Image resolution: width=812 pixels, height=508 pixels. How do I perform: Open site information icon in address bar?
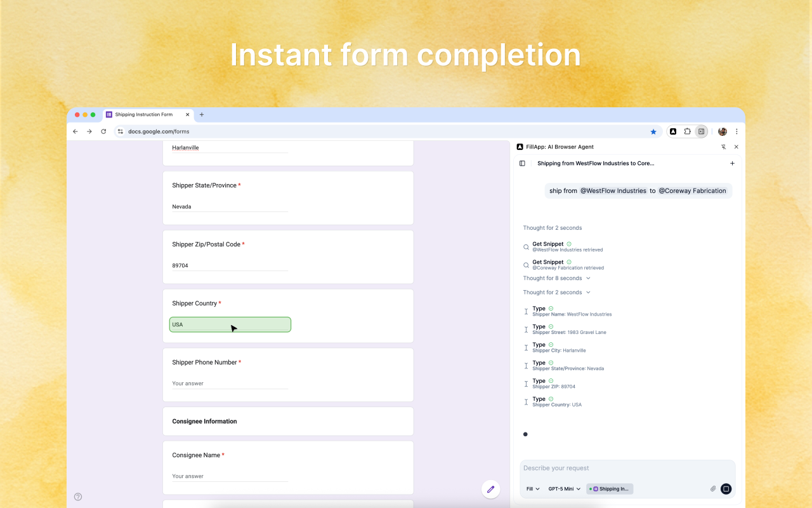120,131
